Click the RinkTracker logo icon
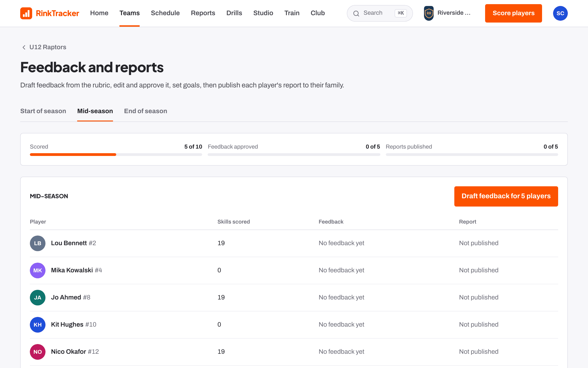Screen dimensions: 588x368 [26, 13]
